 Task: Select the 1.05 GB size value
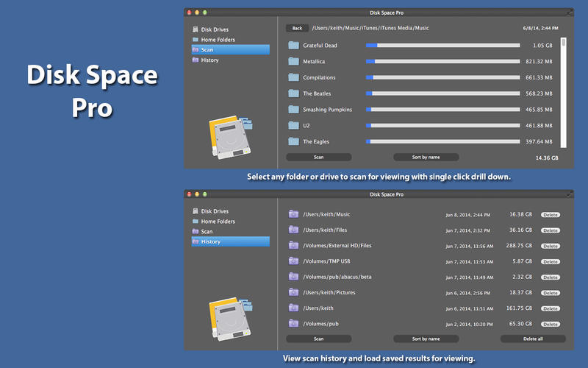tap(542, 46)
